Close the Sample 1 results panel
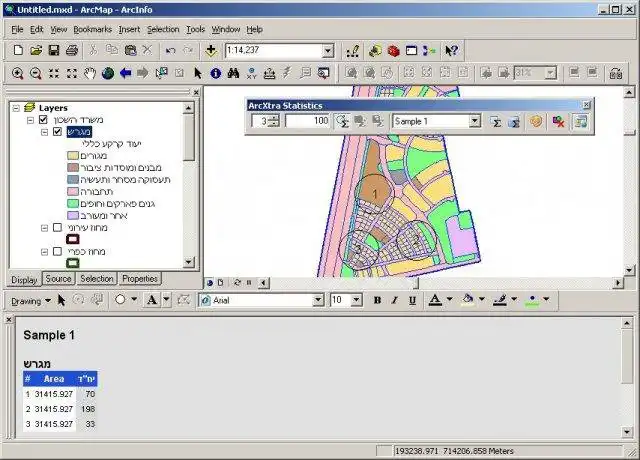640x460 pixels. coord(9,320)
